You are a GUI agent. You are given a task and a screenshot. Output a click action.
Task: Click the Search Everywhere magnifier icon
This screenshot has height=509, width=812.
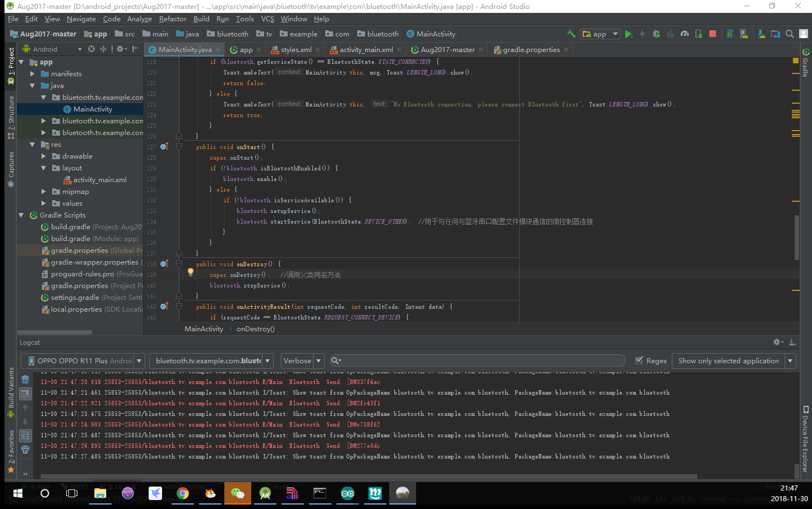click(790, 34)
